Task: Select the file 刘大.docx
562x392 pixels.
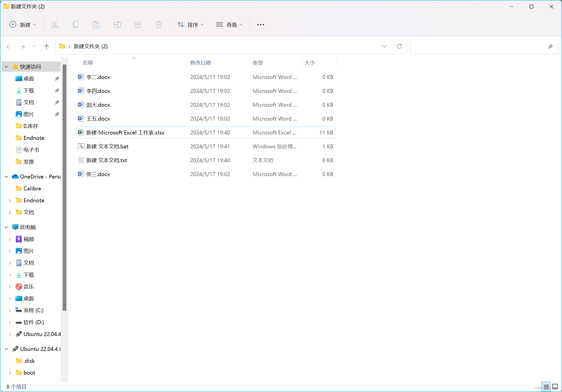Action: pos(205,105)
